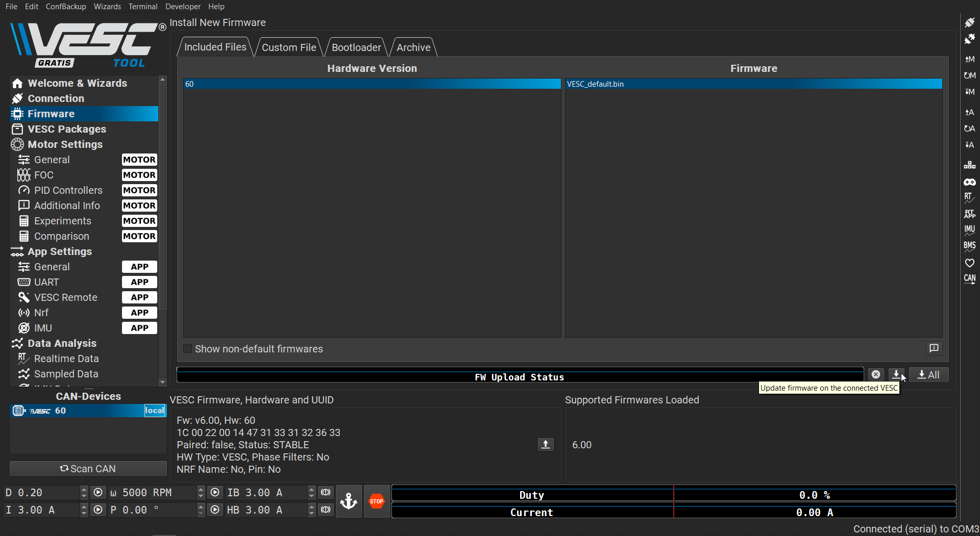
Task: Open Welcome & Wizards page
Action: (x=84, y=83)
